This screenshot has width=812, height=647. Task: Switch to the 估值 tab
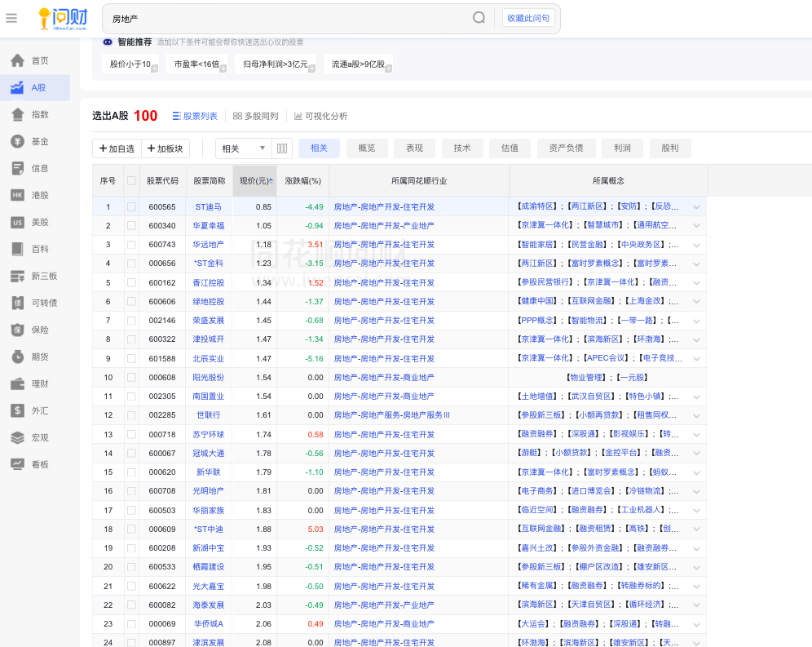(509, 148)
